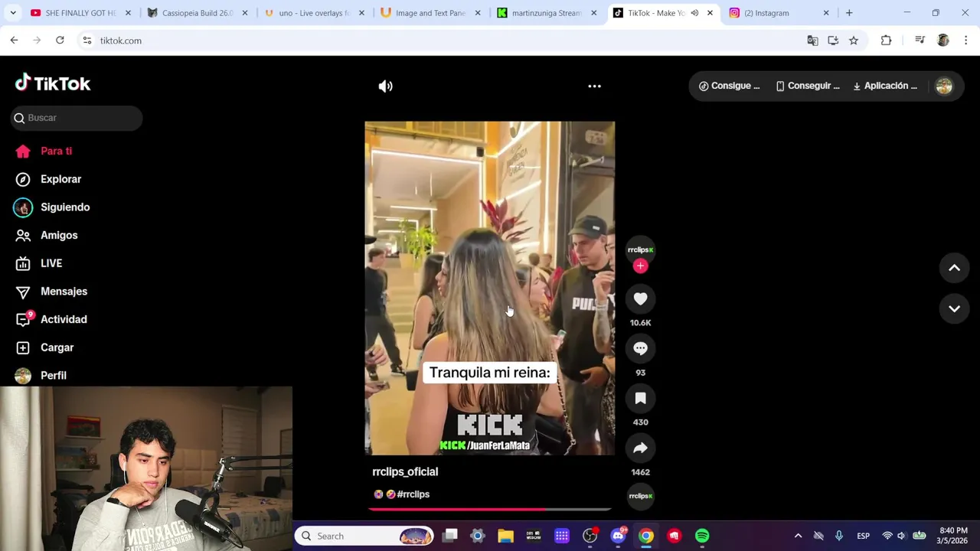The height and width of the screenshot is (551, 980).
Task: Switch to the uno - Live overlays tab
Action: [x=314, y=13]
